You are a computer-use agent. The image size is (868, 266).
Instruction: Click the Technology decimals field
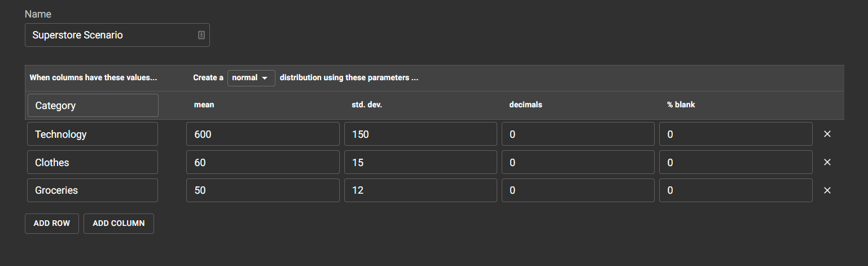pos(578,134)
